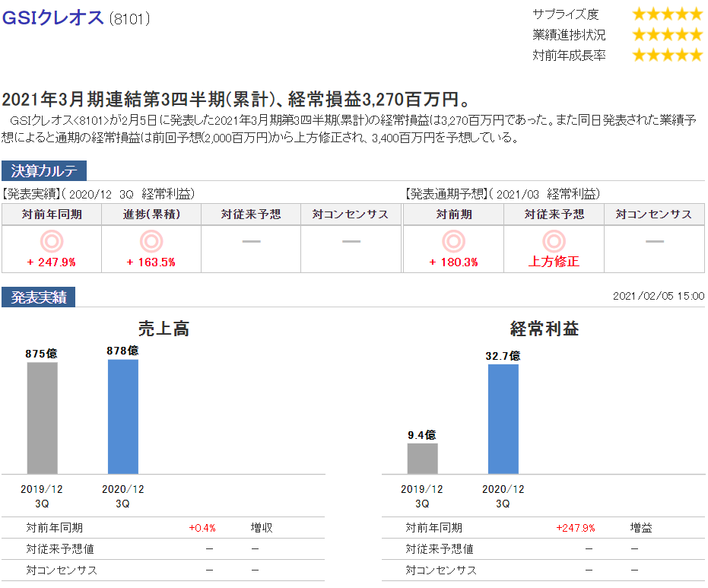The image size is (708, 588).
Task: Click the 878億 bar label
Action: coord(123,351)
